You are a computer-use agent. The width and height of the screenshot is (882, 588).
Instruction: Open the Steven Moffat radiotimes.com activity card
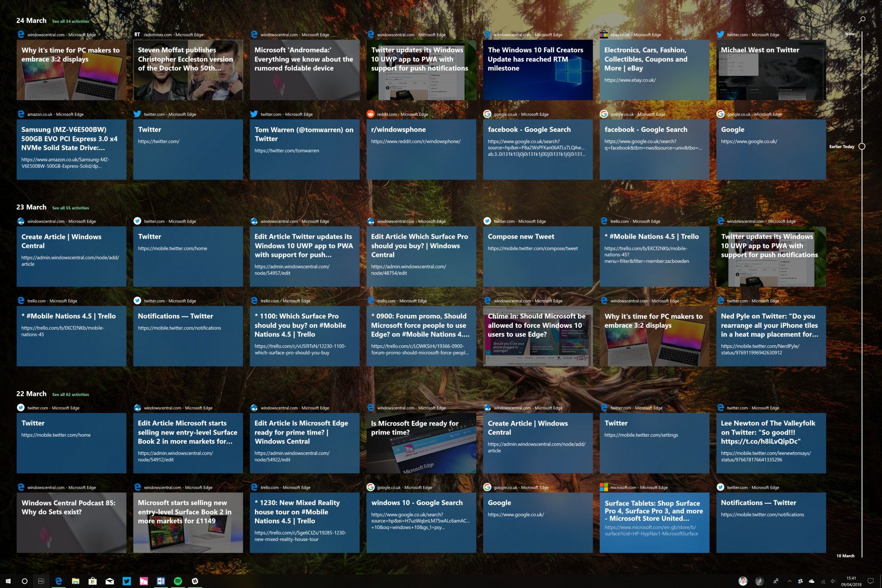tap(188, 70)
